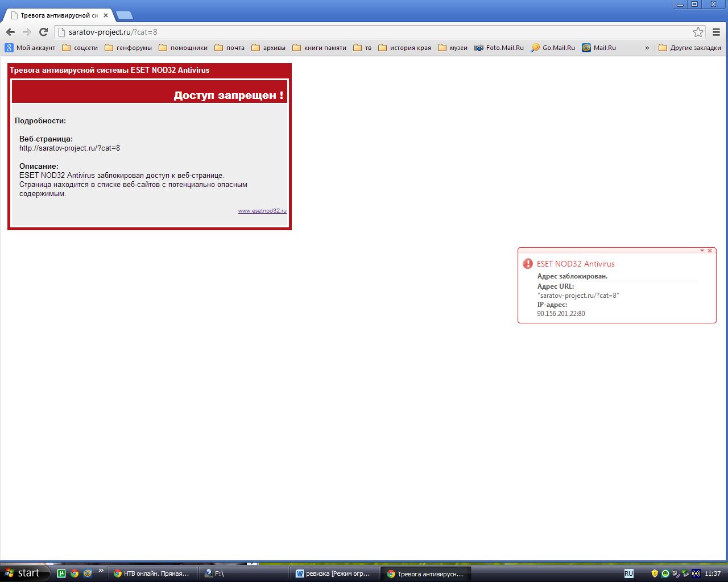Select the 'Тревога антивирусной' browser tab

click(59, 15)
